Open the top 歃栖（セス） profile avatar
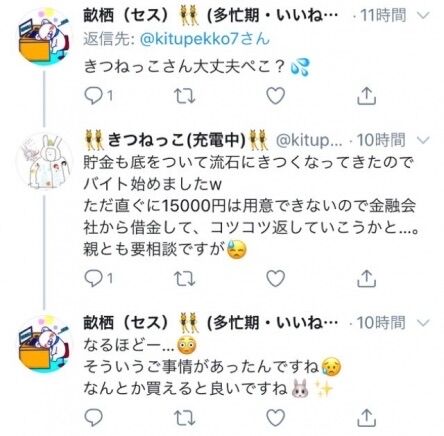Image resolution: width=444 pixels, height=436 pixels. coord(44,37)
